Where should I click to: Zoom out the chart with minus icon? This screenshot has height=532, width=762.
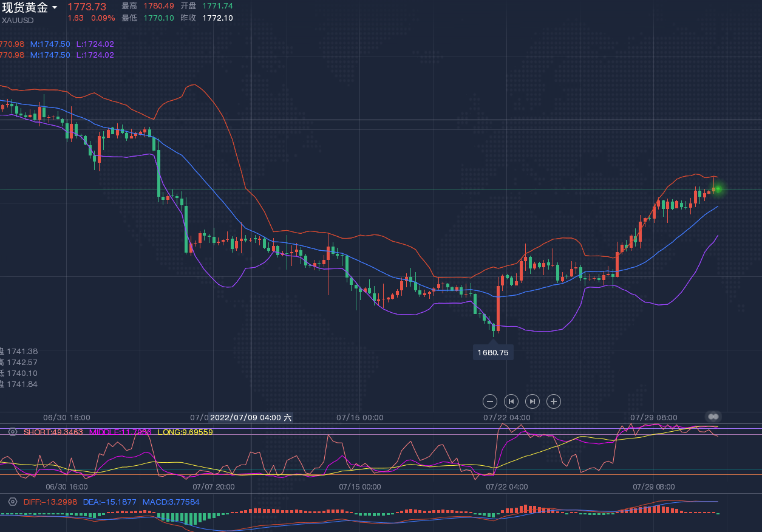pyautogui.click(x=490, y=401)
